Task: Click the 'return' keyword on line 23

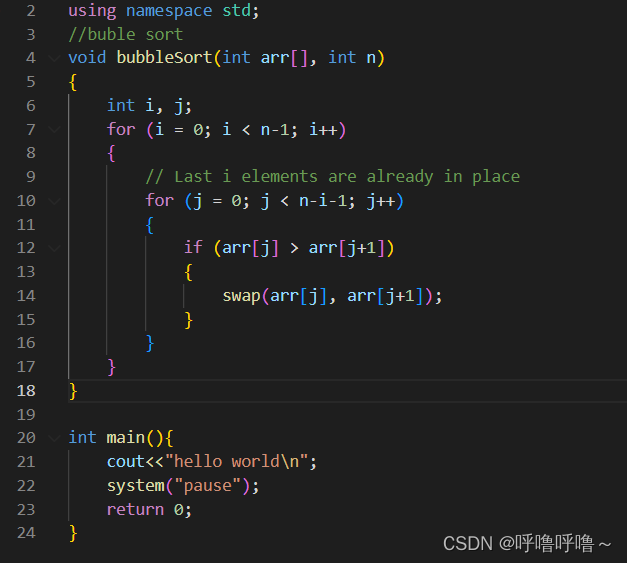Action: click(135, 510)
